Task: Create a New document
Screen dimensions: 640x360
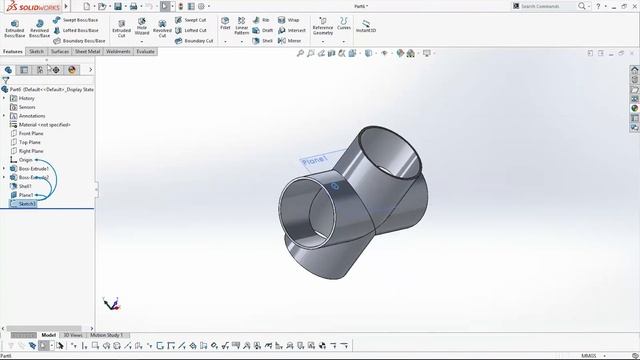Action: pyautogui.click(x=87, y=6)
